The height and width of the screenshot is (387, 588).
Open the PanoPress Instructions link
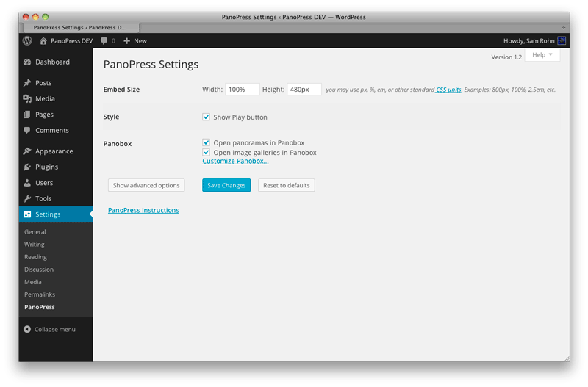click(x=143, y=210)
